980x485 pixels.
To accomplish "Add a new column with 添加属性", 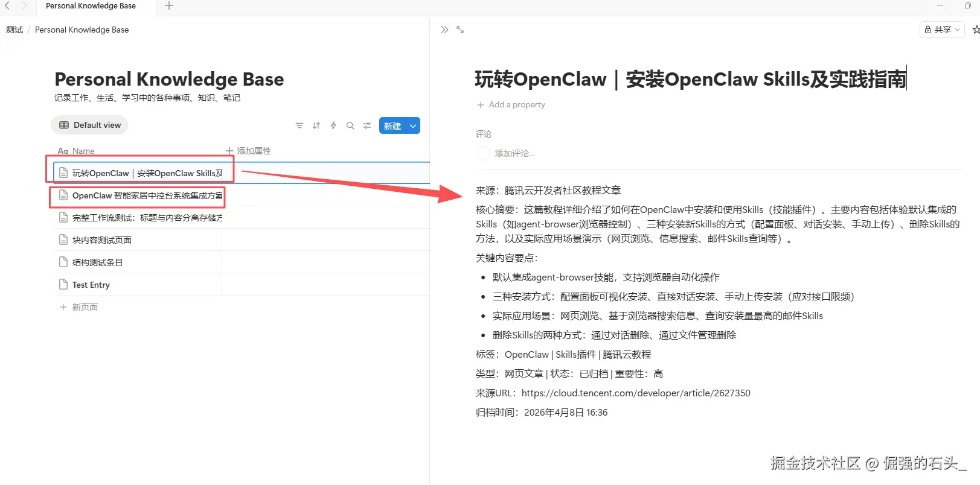I will coord(248,151).
